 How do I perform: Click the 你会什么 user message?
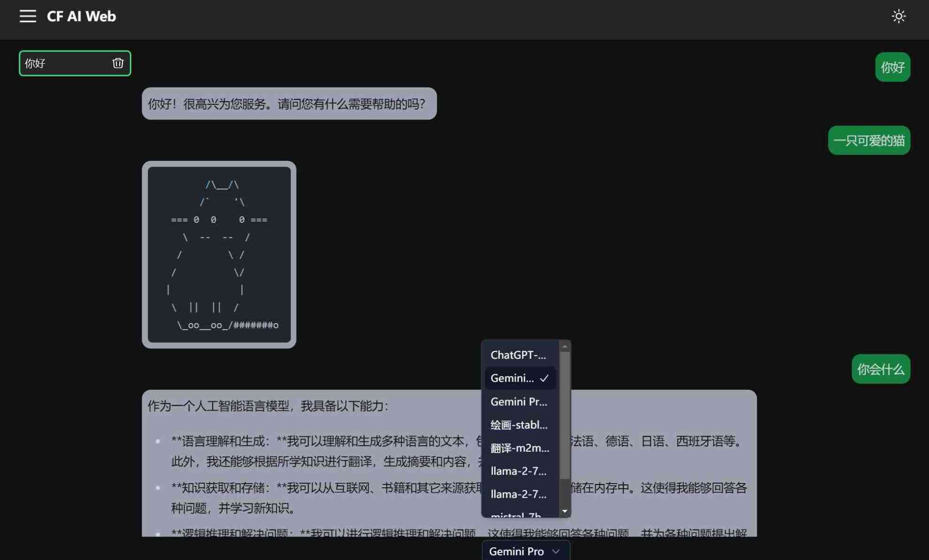pos(881,369)
